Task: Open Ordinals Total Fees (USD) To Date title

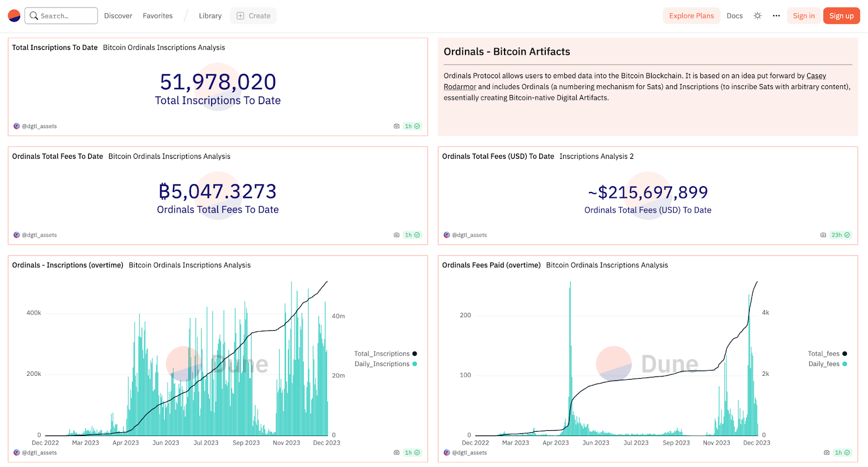Action: (498, 157)
